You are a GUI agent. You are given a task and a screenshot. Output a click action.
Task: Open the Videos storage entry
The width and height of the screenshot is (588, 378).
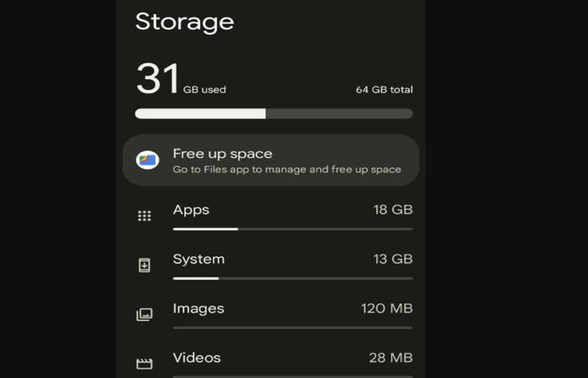point(274,363)
